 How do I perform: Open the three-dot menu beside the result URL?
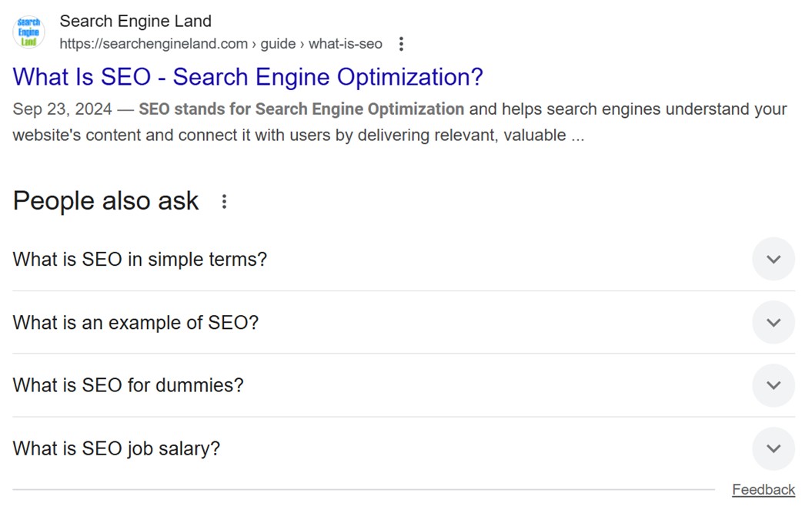401,44
